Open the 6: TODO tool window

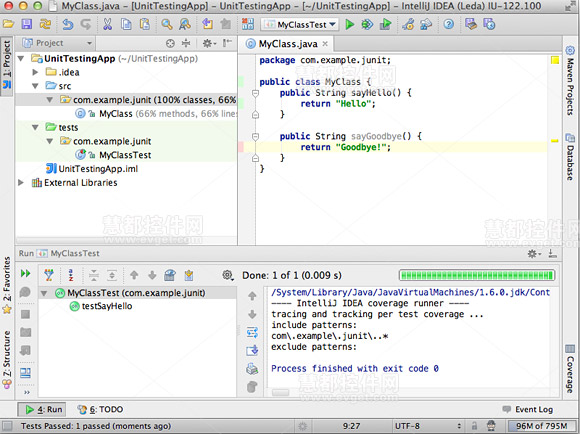click(x=100, y=410)
